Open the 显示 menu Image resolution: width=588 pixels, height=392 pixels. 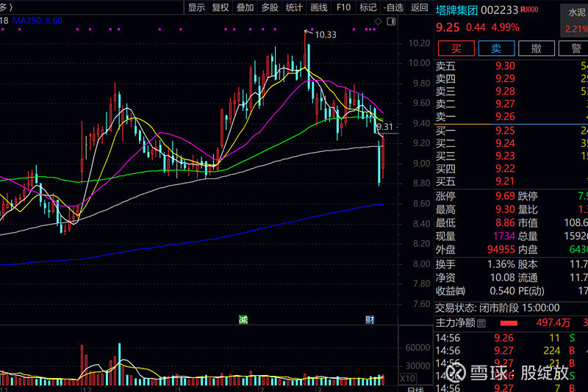pos(196,7)
